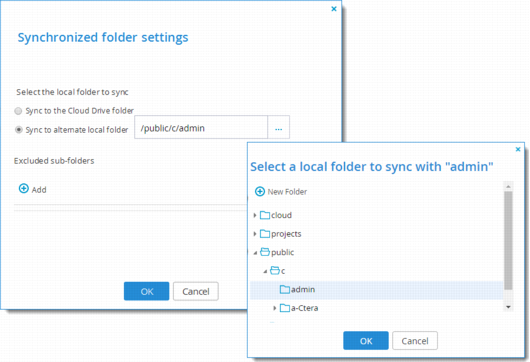Close the Select a local folder dialog
The image size is (530, 362).
(x=518, y=149)
